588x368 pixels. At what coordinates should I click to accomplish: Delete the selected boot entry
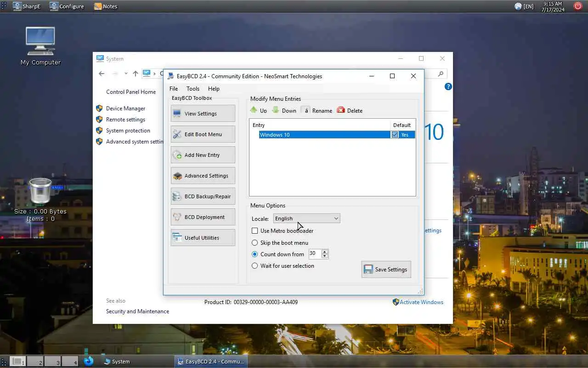(350, 110)
